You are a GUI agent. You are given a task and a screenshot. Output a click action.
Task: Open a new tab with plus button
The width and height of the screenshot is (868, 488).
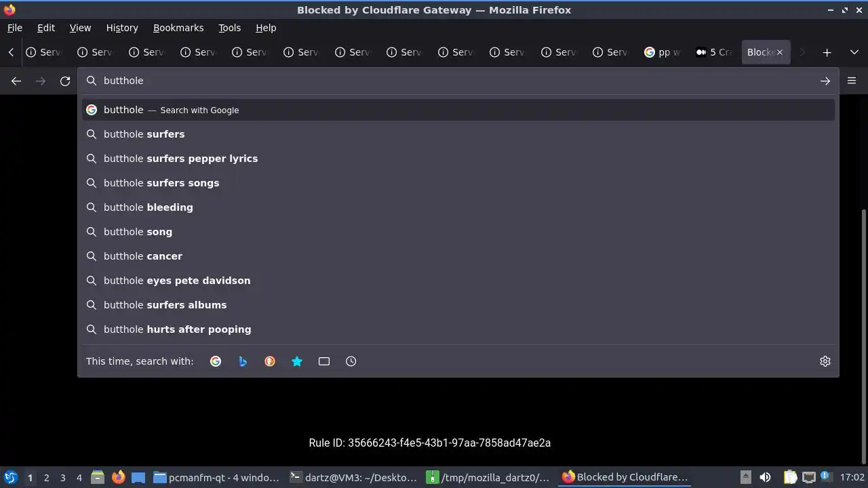(x=827, y=52)
